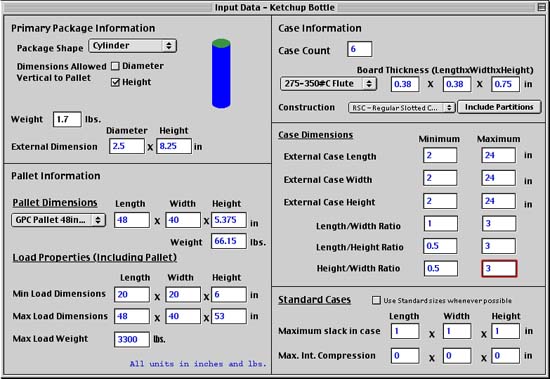
Task: Edit Maximum slack in case Height field
Action: pyautogui.click(x=505, y=331)
